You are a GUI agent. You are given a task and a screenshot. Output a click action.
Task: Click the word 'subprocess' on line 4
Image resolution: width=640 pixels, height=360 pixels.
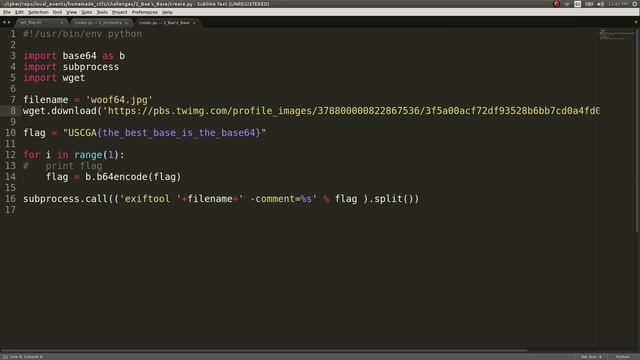click(91, 67)
